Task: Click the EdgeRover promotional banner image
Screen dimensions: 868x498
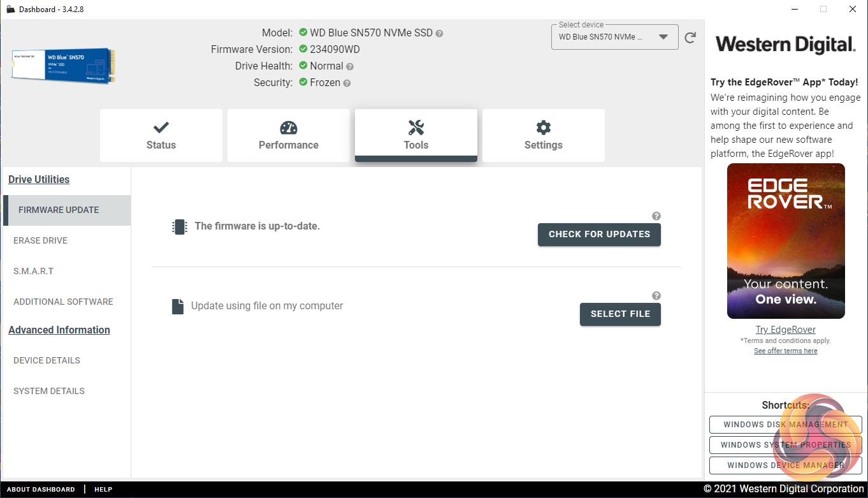Action: [786, 241]
